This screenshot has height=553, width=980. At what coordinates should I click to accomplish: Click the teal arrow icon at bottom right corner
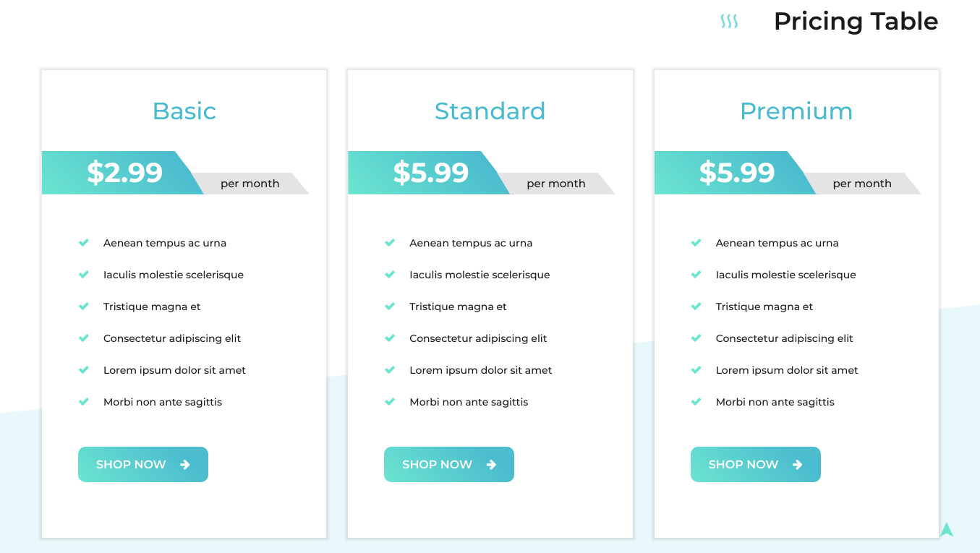(x=947, y=529)
